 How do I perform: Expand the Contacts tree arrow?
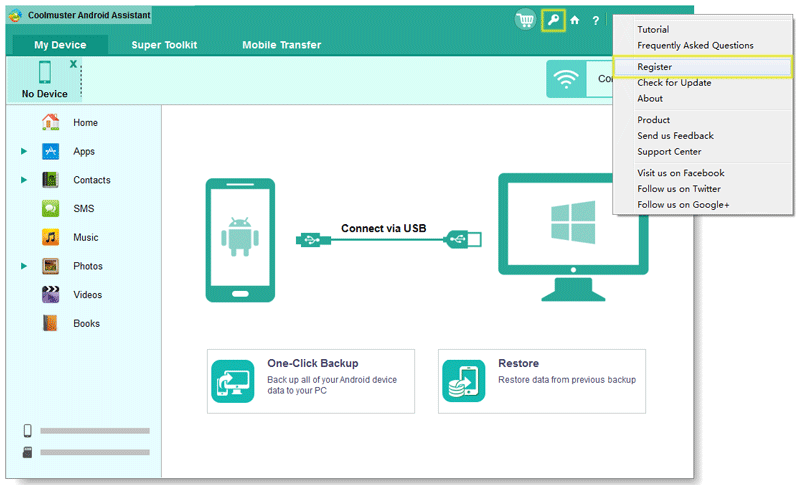[23, 180]
